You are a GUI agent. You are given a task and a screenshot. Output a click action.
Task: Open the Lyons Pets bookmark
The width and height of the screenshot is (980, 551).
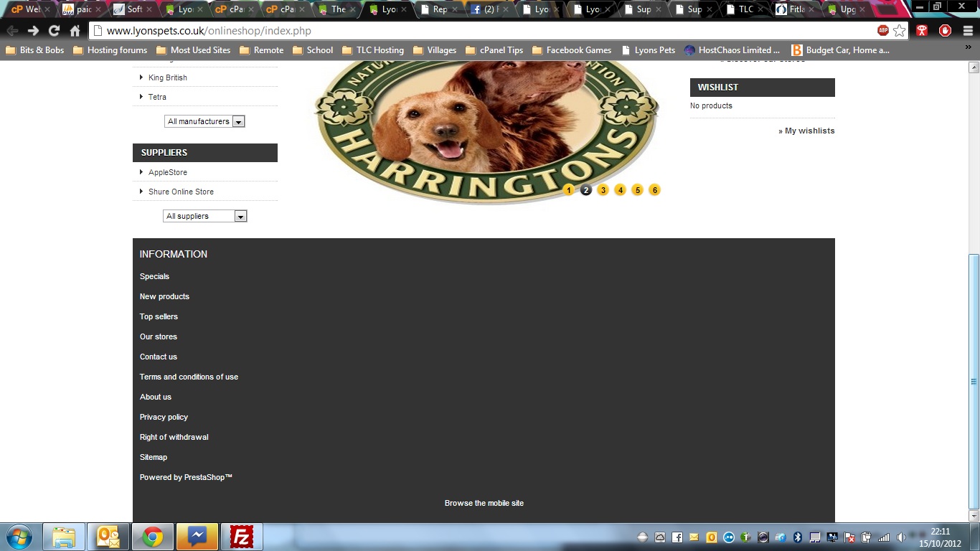(649, 50)
